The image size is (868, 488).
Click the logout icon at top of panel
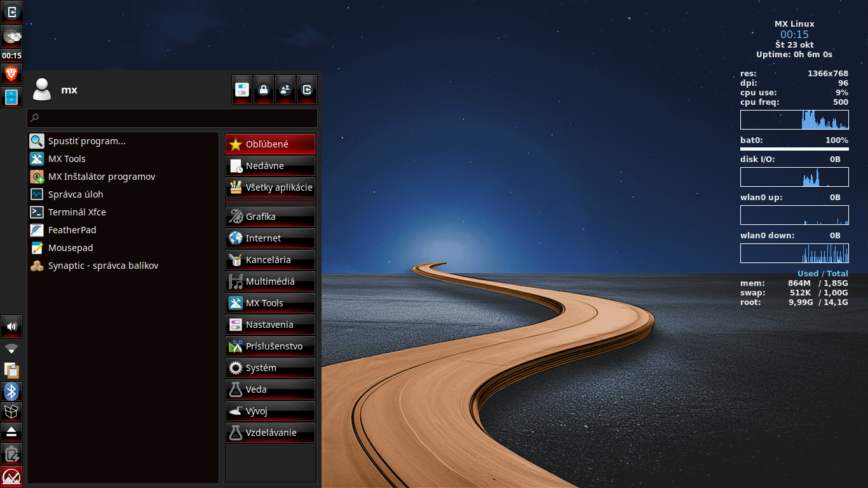tap(11, 11)
